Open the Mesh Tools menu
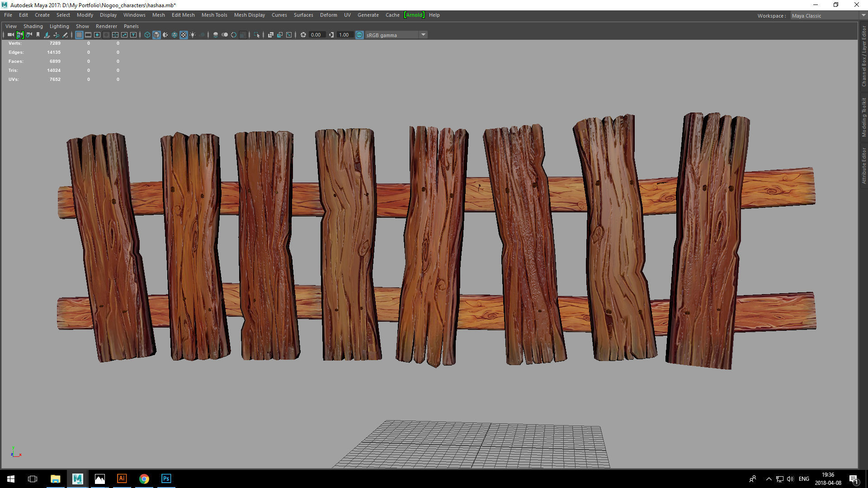868x488 pixels. pos(214,15)
